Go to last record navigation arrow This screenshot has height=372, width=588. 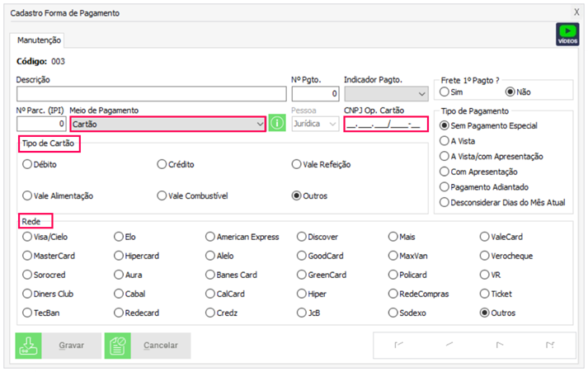pos(549,345)
